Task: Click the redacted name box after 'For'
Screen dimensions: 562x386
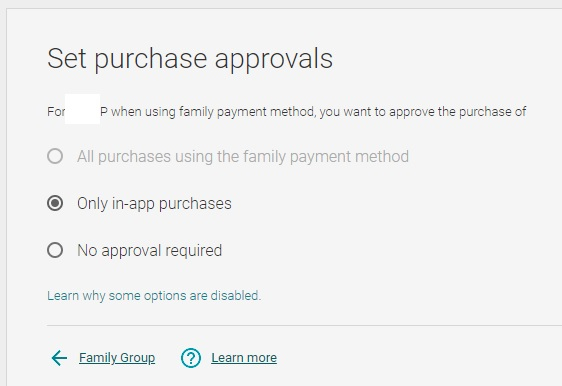Action: point(82,109)
